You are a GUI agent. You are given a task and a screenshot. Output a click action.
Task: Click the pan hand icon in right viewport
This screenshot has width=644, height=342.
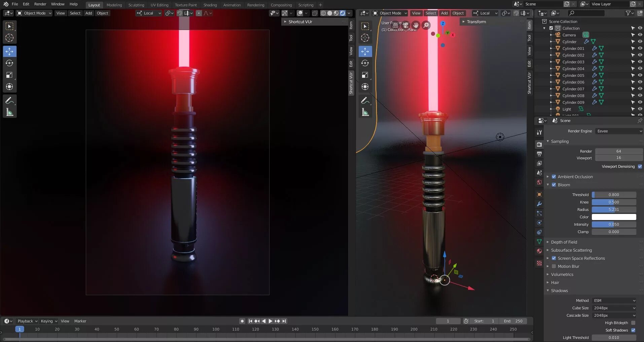point(416,25)
